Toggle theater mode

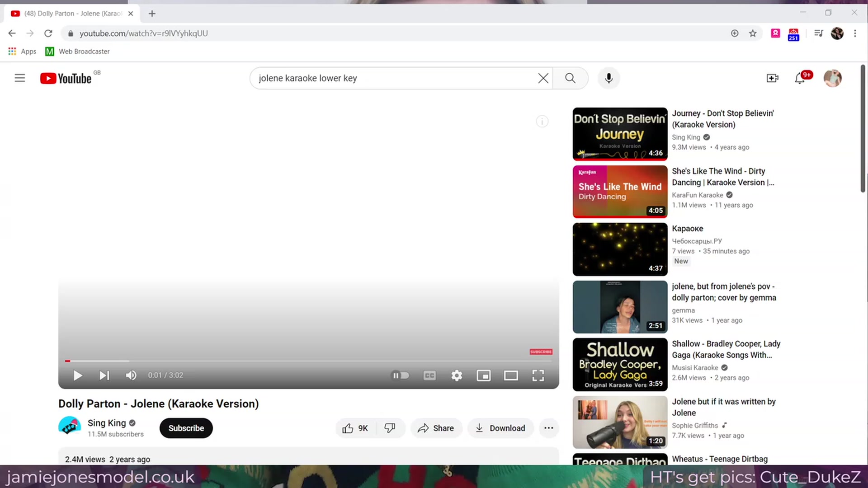pyautogui.click(x=511, y=375)
